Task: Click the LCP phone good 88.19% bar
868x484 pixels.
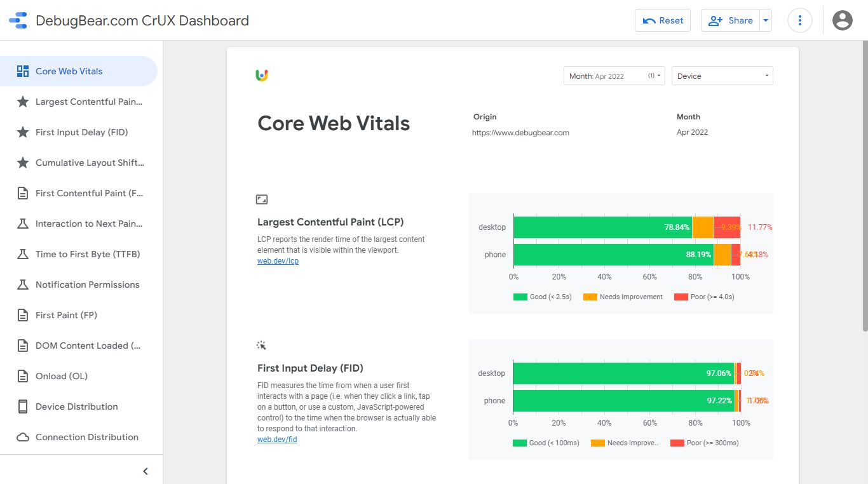Action: [613, 255]
